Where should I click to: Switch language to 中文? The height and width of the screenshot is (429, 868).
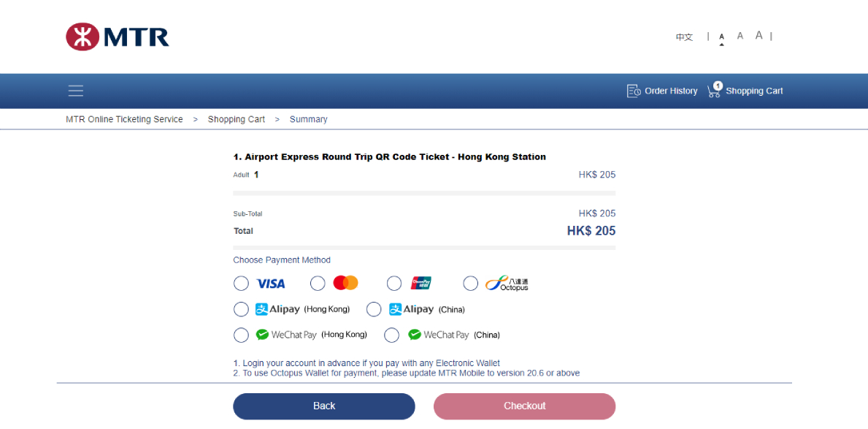pos(684,37)
